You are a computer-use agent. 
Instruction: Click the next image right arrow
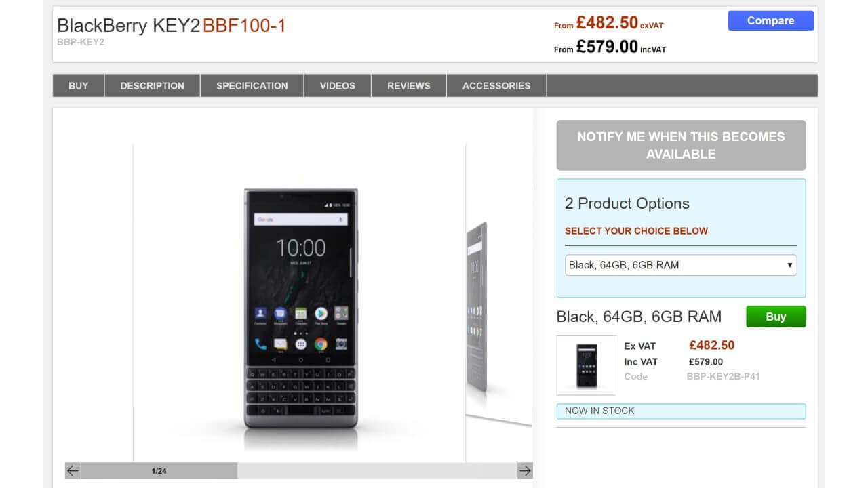coord(525,470)
